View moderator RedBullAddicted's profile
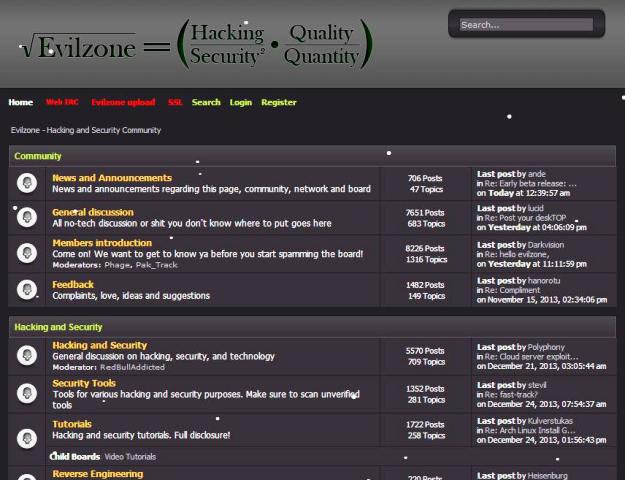625x480 pixels. (132, 367)
